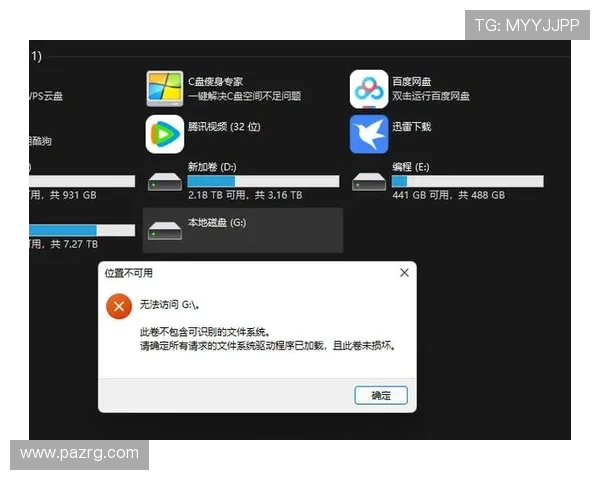Click the 7.27 TB drive usage bar
The image size is (600, 480).
82,230
